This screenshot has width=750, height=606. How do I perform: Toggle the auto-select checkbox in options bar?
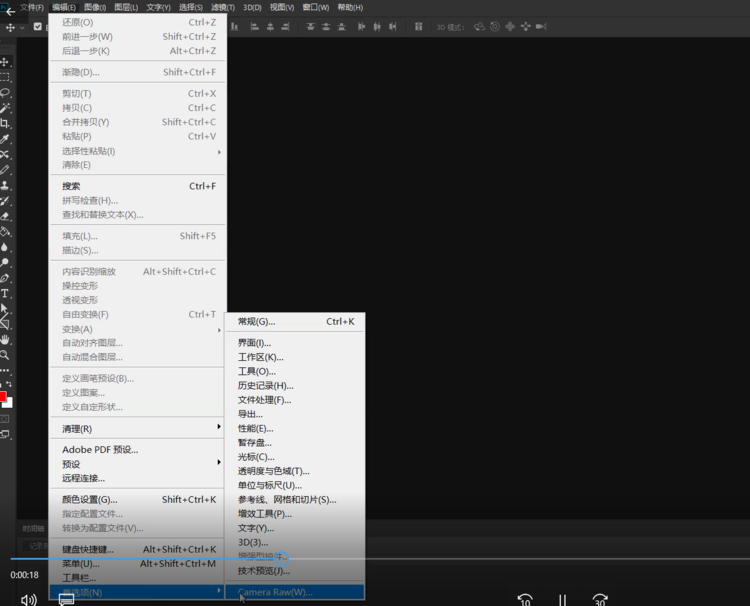tap(37, 27)
